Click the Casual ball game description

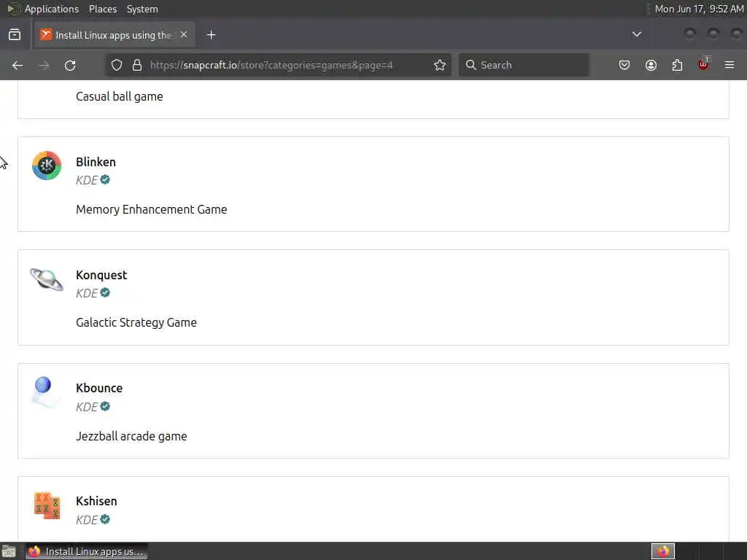120,96
